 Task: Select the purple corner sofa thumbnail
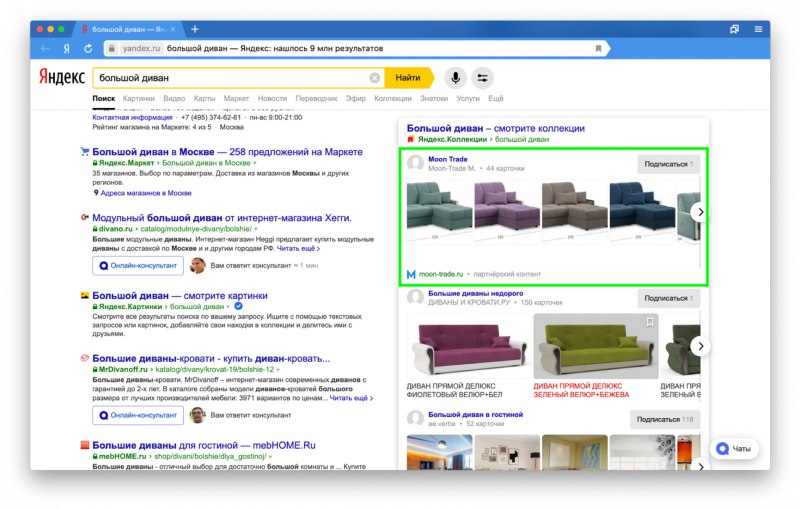[x=507, y=211]
